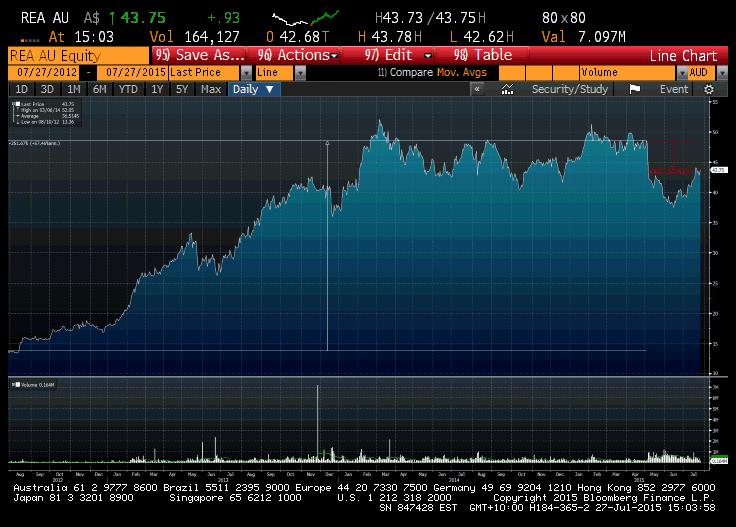Click the Line chart type field

pyautogui.click(x=275, y=73)
